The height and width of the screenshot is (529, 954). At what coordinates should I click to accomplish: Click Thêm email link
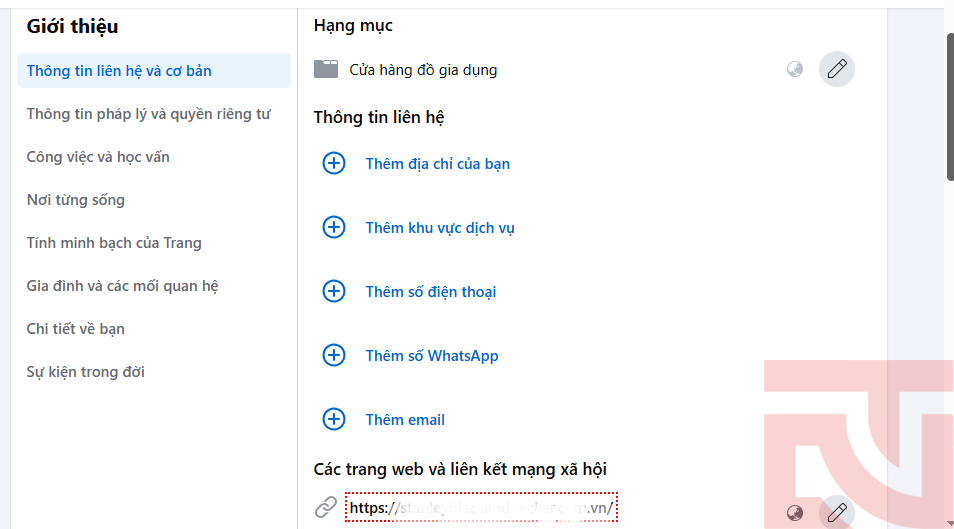(x=405, y=419)
